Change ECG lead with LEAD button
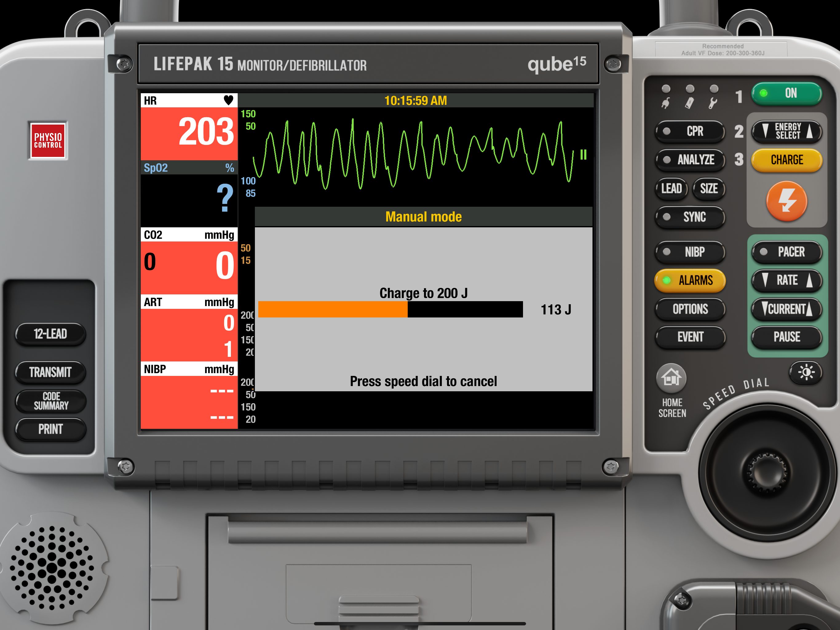 tap(672, 189)
